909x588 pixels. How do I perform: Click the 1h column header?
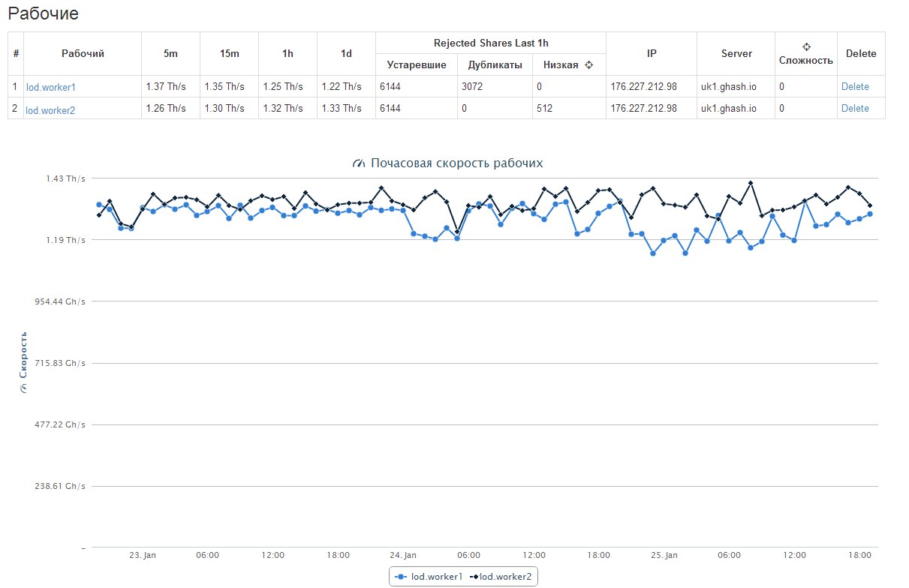coord(287,54)
